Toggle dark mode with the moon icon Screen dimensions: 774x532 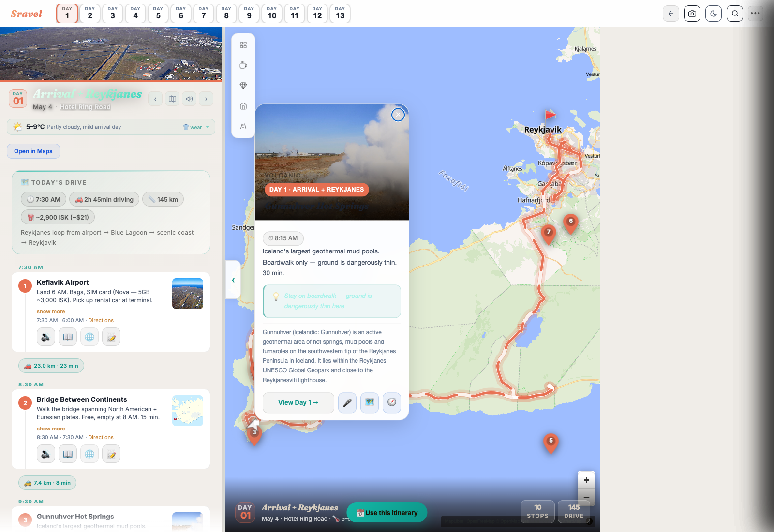tap(713, 14)
